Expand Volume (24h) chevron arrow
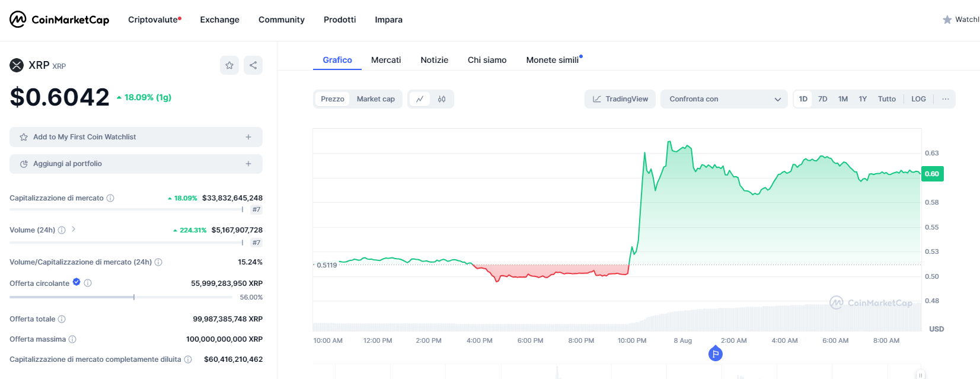980x379 pixels. (x=74, y=230)
